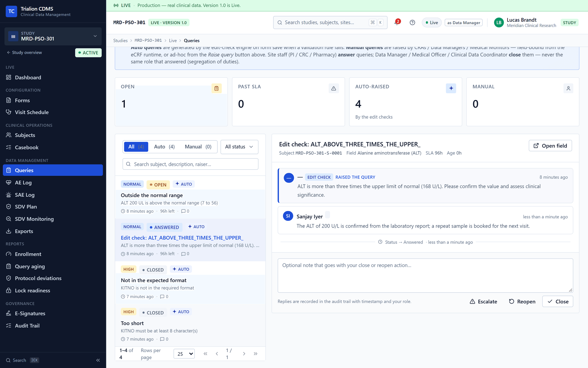Click the Reopen query button

coord(522,301)
